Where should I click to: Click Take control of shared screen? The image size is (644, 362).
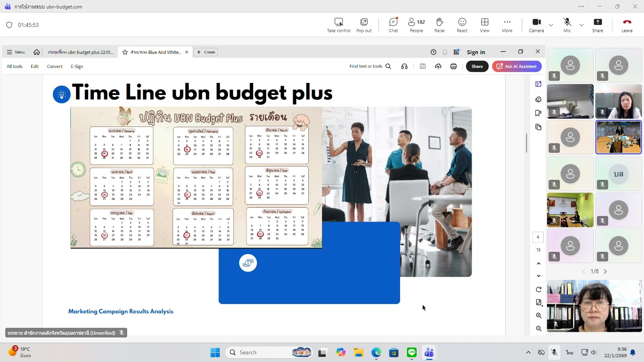pyautogui.click(x=339, y=25)
